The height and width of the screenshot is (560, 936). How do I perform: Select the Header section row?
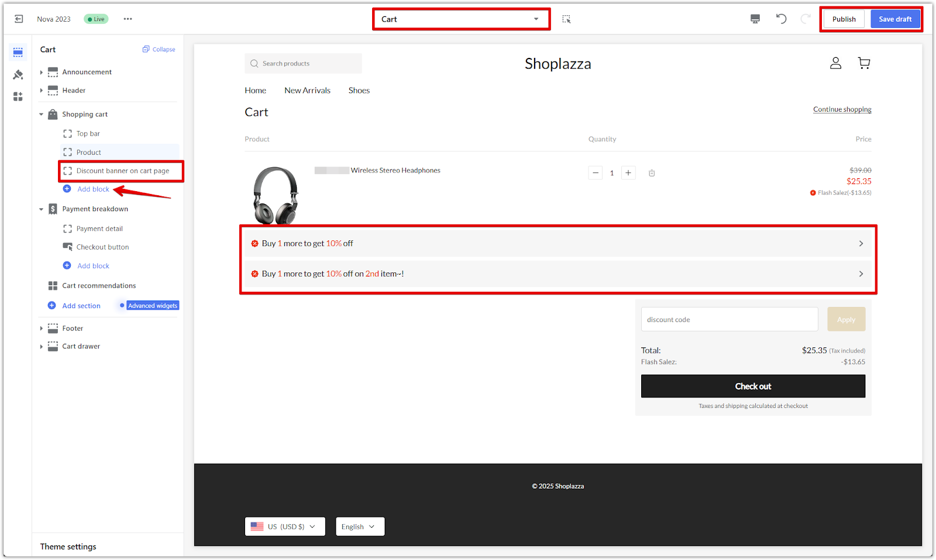tap(74, 91)
